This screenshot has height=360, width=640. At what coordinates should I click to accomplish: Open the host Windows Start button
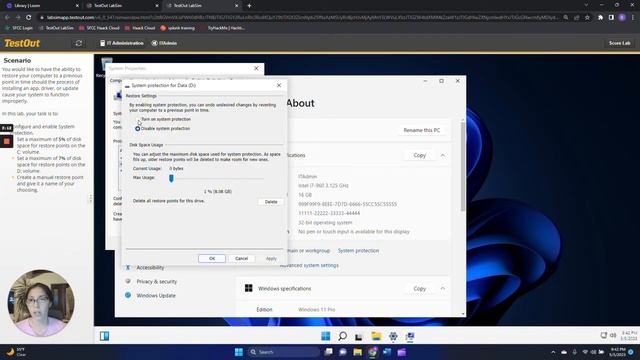239,352
